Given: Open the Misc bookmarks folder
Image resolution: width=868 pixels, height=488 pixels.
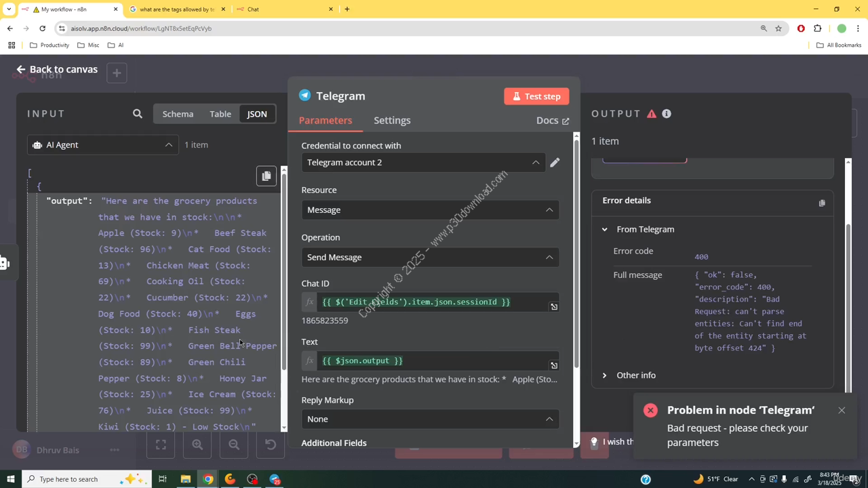Looking at the screenshot, I should coord(88,45).
